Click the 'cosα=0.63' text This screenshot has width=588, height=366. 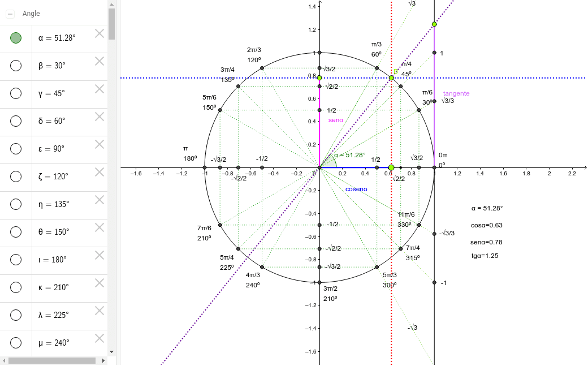click(x=486, y=225)
